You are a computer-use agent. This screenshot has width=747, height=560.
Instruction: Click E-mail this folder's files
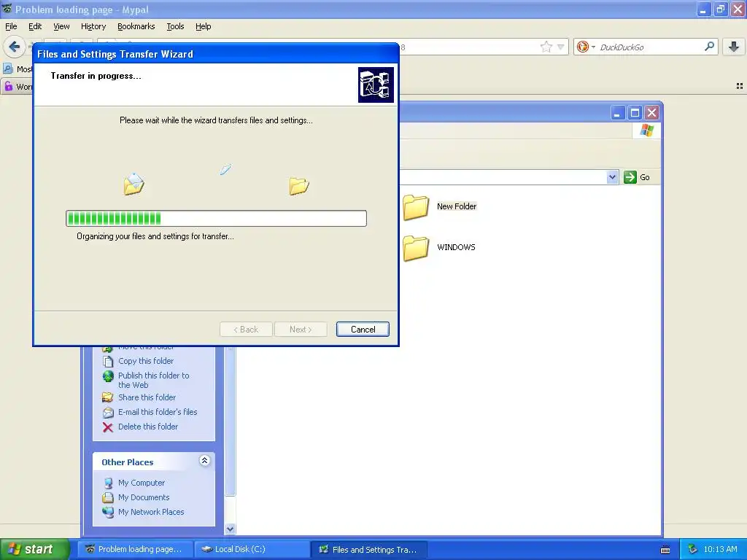coord(158,412)
